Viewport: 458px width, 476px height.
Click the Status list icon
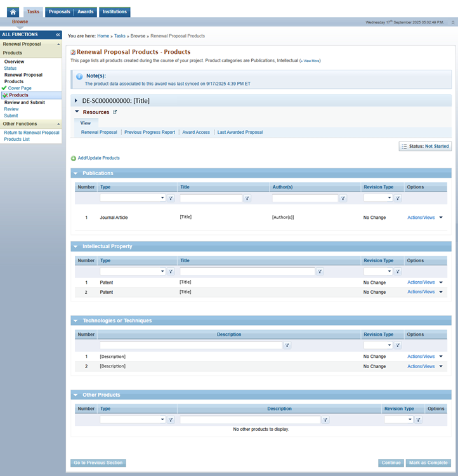[404, 146]
